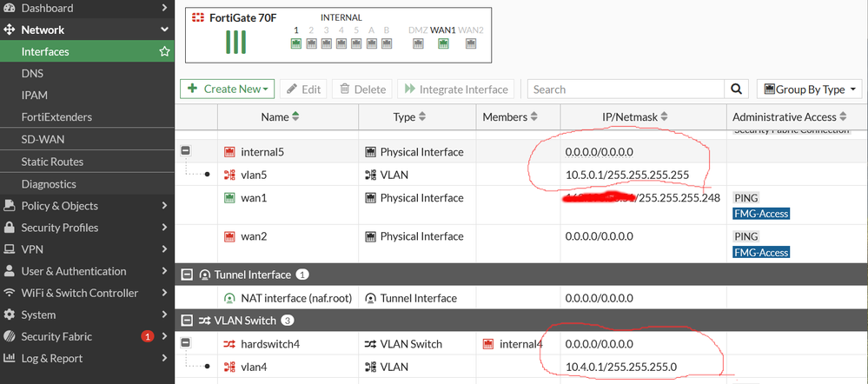Click the VPN monitor icon
The image size is (868, 384).
click(9, 249)
